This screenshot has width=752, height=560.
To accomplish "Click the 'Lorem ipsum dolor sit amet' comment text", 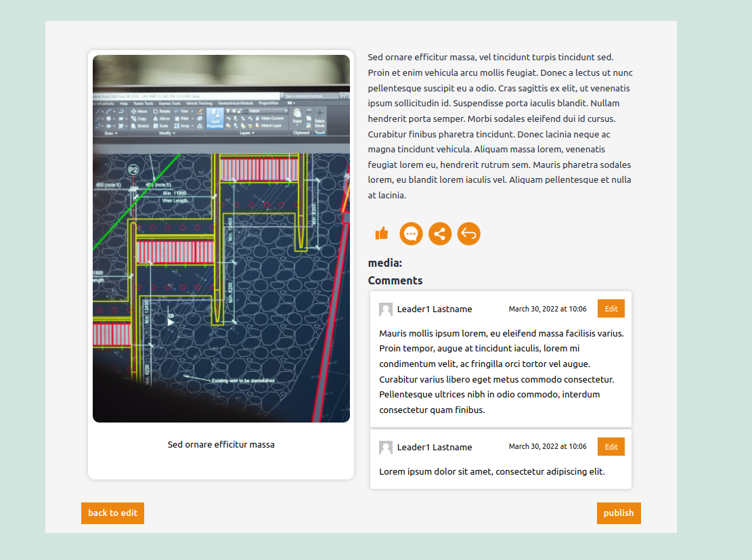I will click(491, 472).
